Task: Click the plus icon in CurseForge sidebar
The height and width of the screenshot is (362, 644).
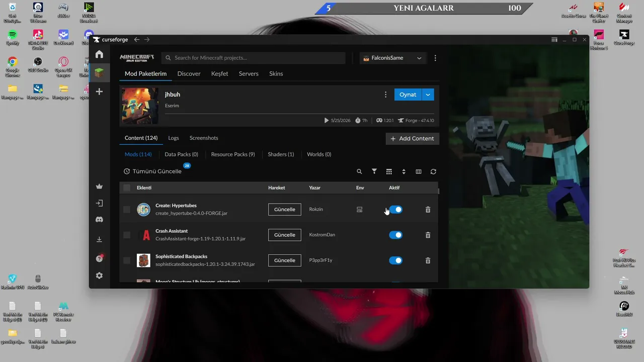Action: 99,92
